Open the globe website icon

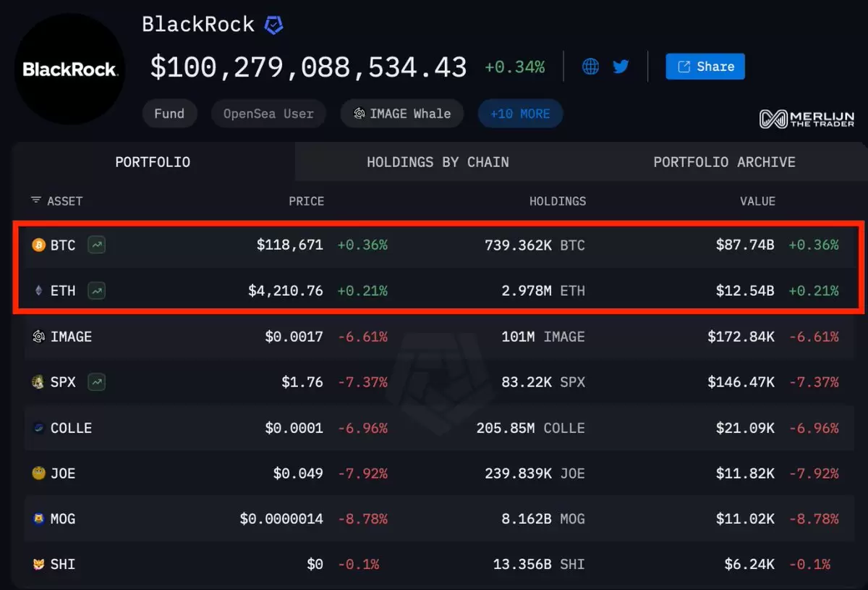click(590, 67)
